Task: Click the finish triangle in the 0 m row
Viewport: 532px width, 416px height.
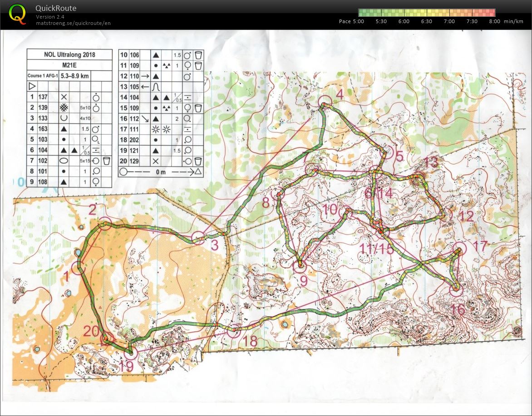Action: coord(198,172)
